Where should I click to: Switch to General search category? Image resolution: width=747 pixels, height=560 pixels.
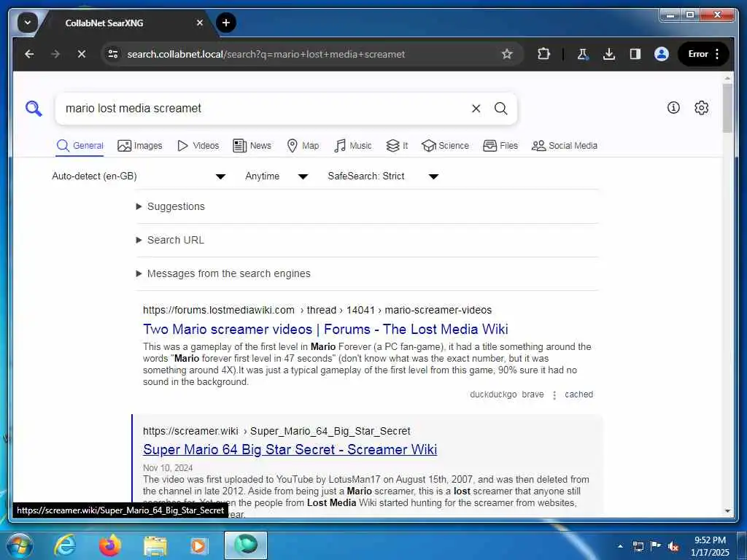point(80,146)
